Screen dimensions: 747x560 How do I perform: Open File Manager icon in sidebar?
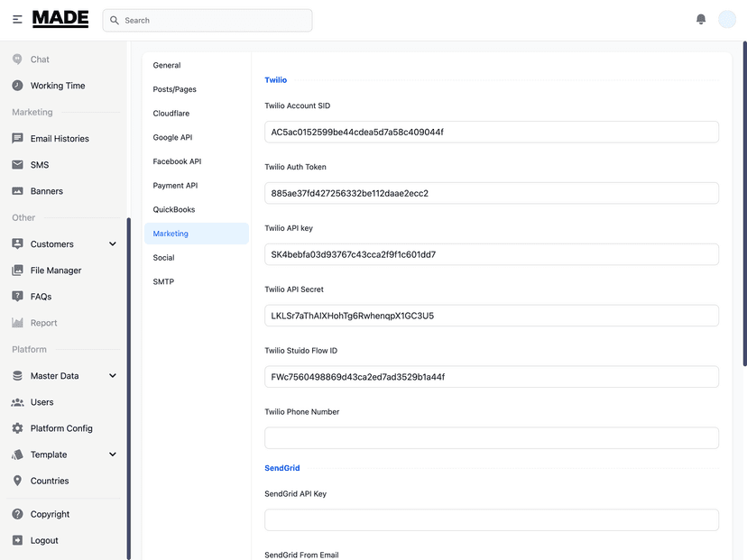(18, 270)
